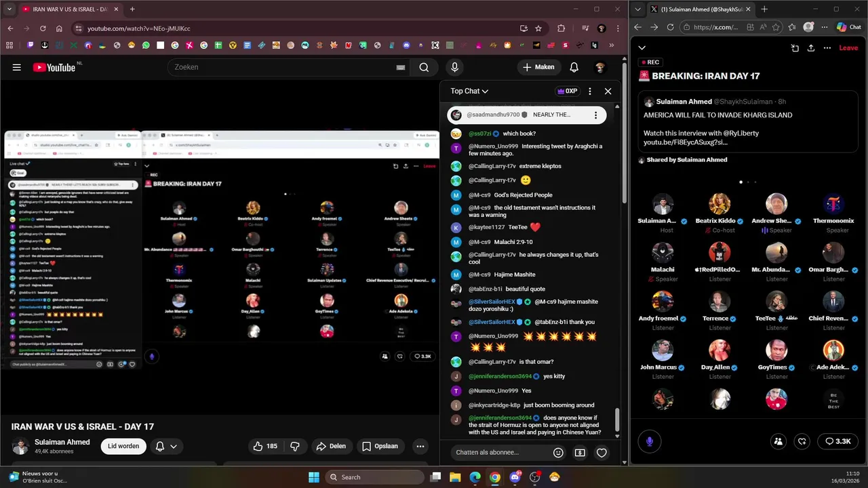Screen dimensions: 868x488
Task: Click the live chat scrollbar
Action: pos(617,420)
